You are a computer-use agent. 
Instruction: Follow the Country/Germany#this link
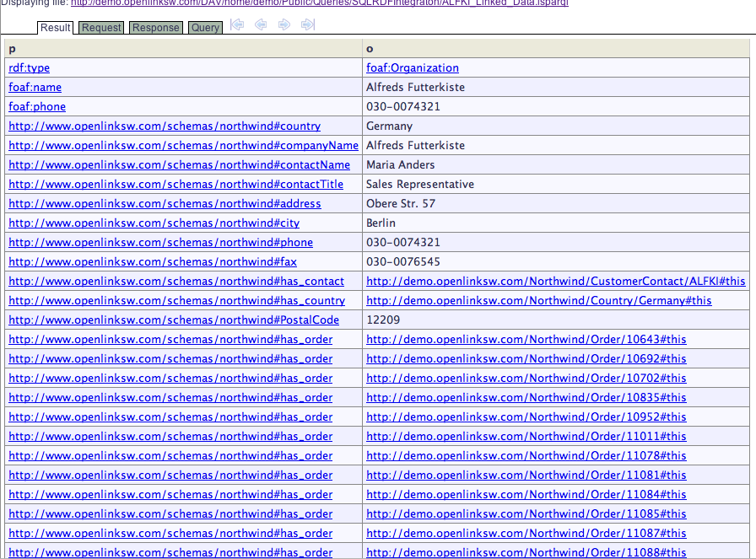[539, 301]
